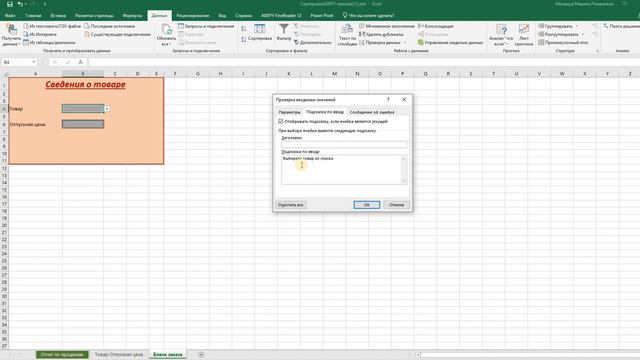The width and height of the screenshot is (640, 360).
Task: Open the Анализ "что если" dropdown
Action: point(501,35)
